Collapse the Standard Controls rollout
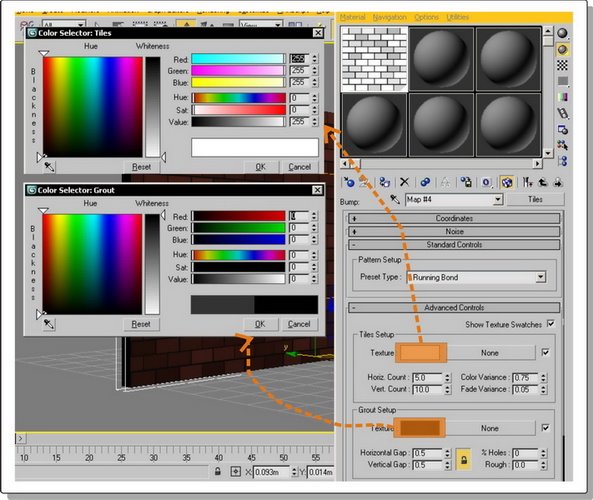Viewport: 593px width, 500px height. (454, 244)
